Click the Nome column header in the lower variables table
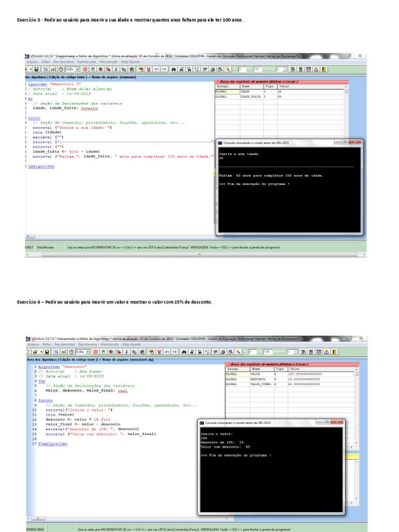Screen dimensions: 399x532 (256, 368)
